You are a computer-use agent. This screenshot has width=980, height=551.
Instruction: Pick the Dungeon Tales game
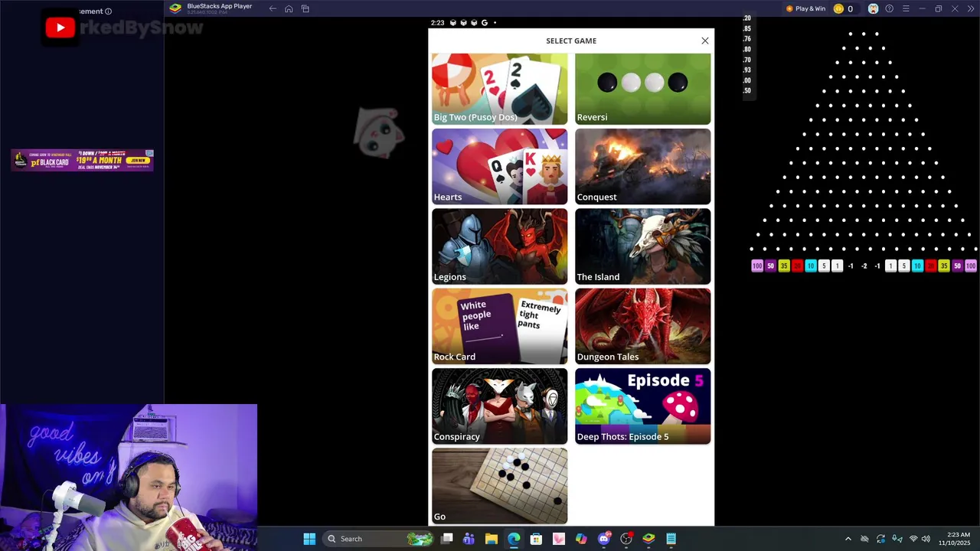643,326
